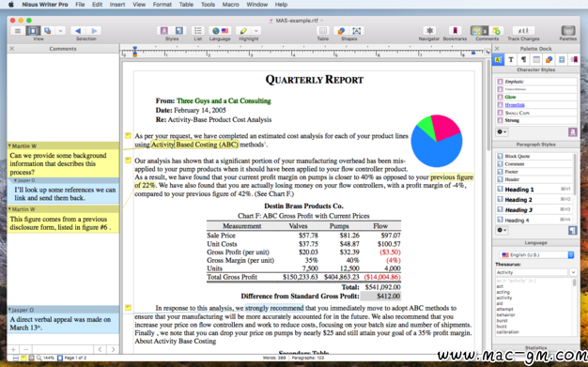
Task: Click the Highlight pen icon
Action: [244, 31]
